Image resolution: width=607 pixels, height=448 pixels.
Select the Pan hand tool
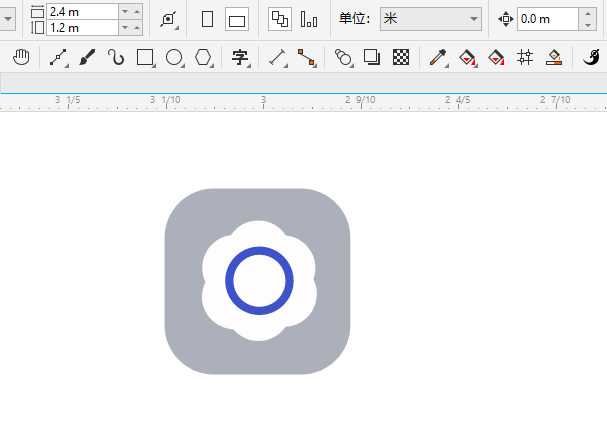tap(21, 57)
